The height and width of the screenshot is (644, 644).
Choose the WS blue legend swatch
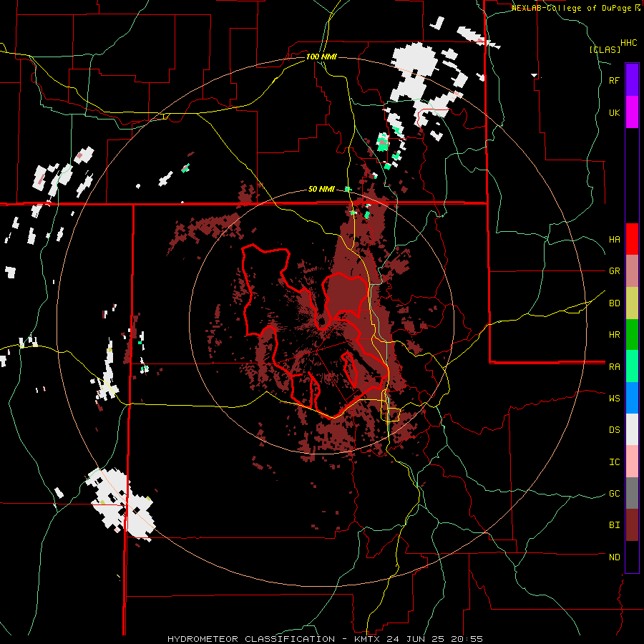click(x=632, y=398)
